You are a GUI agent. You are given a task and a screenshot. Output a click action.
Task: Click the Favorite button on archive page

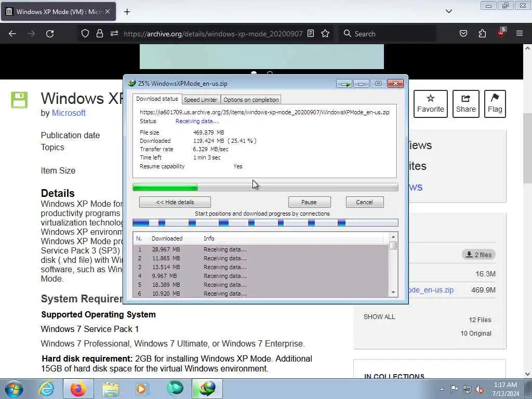431,104
